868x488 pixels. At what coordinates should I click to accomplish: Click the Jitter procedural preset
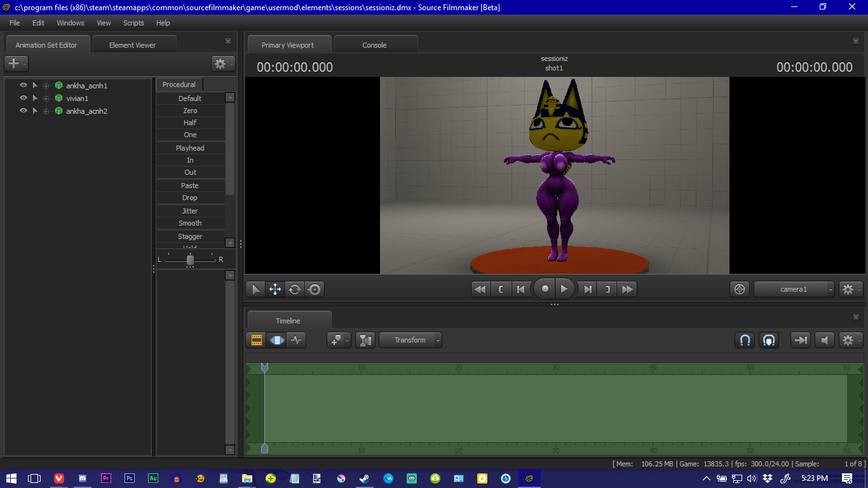click(190, 211)
